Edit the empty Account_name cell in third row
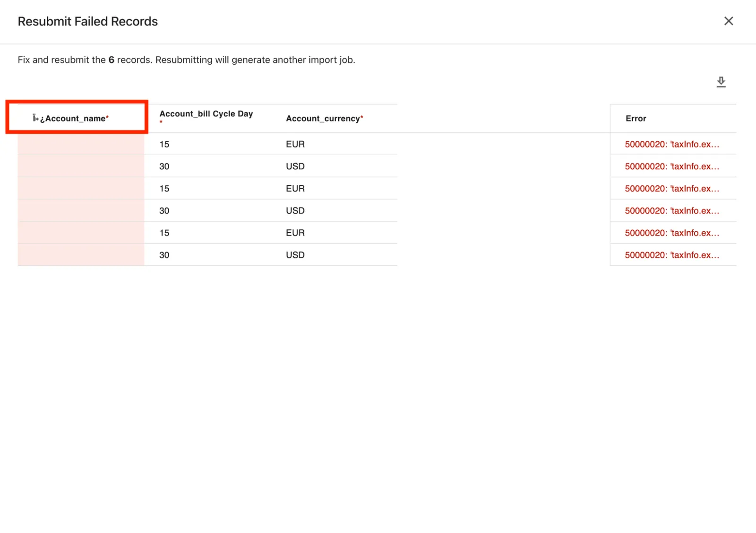This screenshot has height=533, width=756. 81,189
